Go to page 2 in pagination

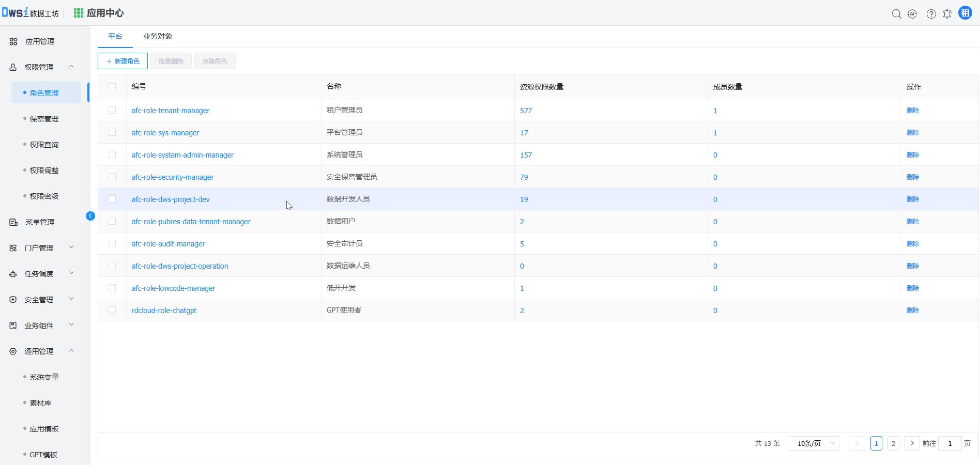click(893, 443)
